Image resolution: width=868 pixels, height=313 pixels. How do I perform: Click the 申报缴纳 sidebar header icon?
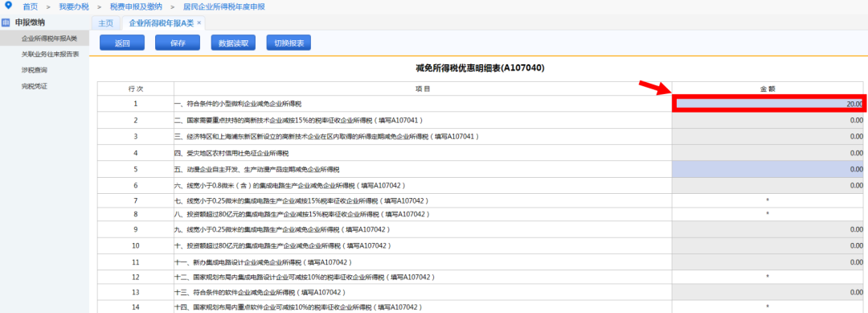point(6,23)
